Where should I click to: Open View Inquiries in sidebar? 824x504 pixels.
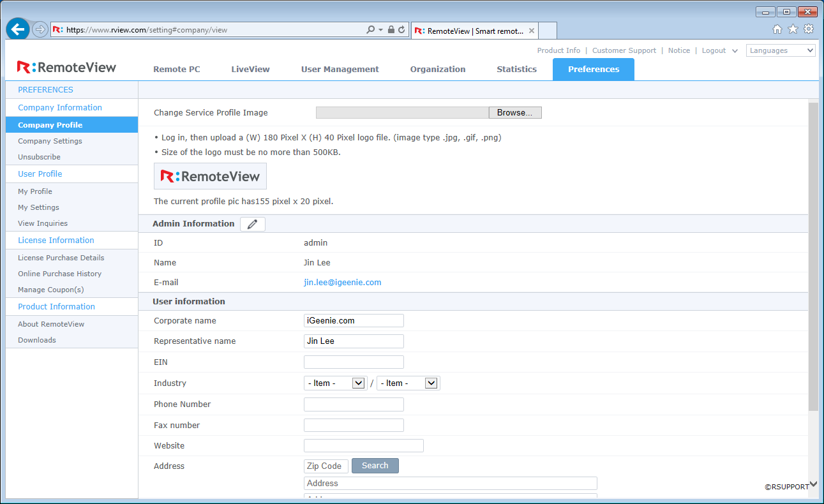pos(43,223)
